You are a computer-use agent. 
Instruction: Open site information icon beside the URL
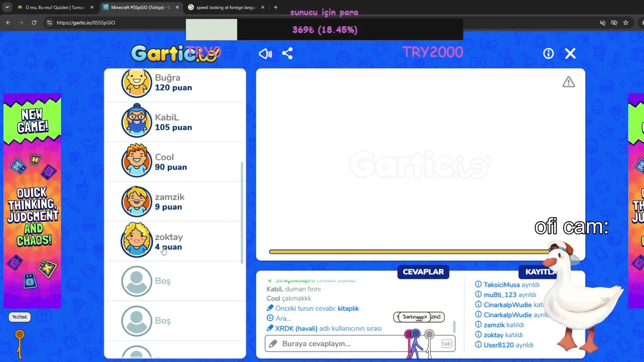click(x=49, y=23)
